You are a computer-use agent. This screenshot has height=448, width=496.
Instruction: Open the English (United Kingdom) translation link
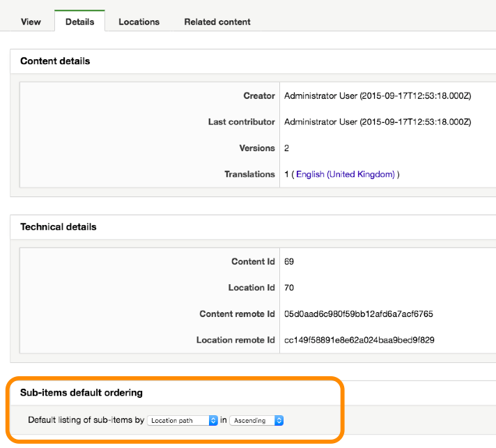point(346,174)
